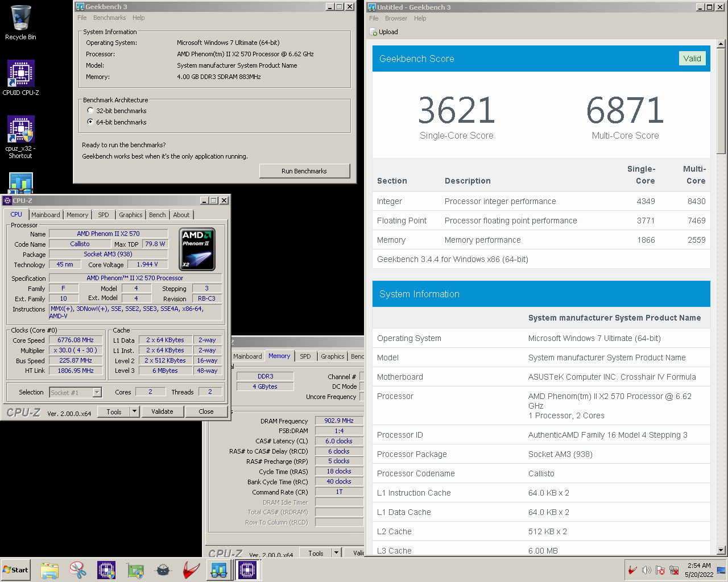This screenshot has width=728, height=582.
Task: Click the Geekbench results vertical scrollbar thumb
Action: tap(721, 101)
